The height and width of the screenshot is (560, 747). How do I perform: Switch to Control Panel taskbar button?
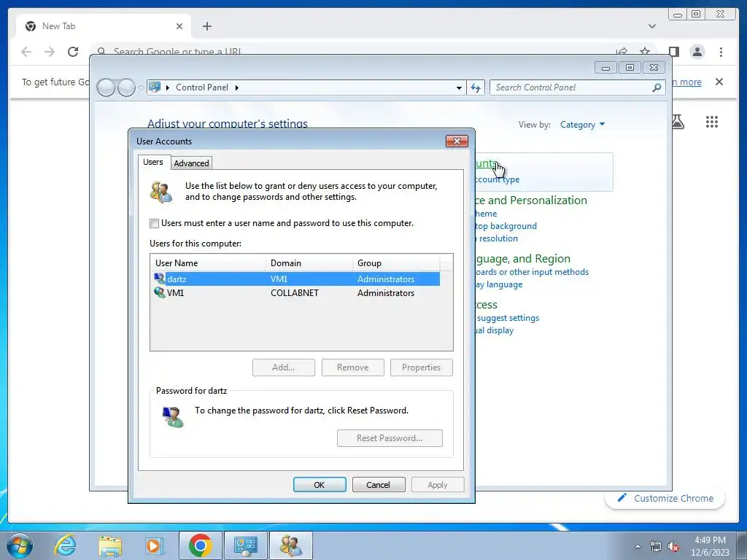coord(245,545)
